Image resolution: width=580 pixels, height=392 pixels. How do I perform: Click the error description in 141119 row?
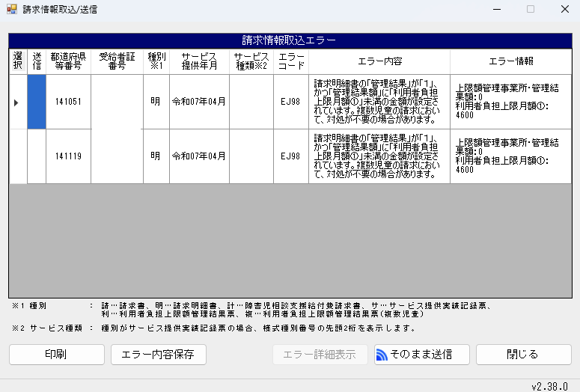tap(379, 156)
